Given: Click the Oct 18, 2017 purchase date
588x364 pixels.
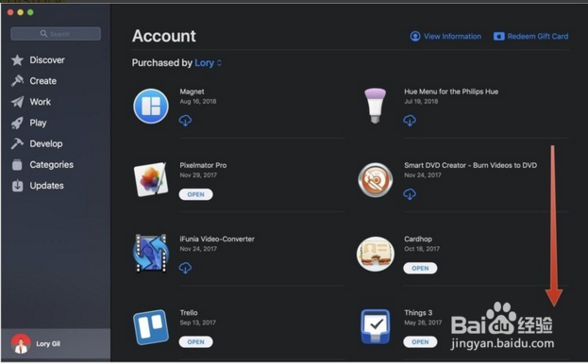Looking at the screenshot, I should pyautogui.click(x=422, y=249).
